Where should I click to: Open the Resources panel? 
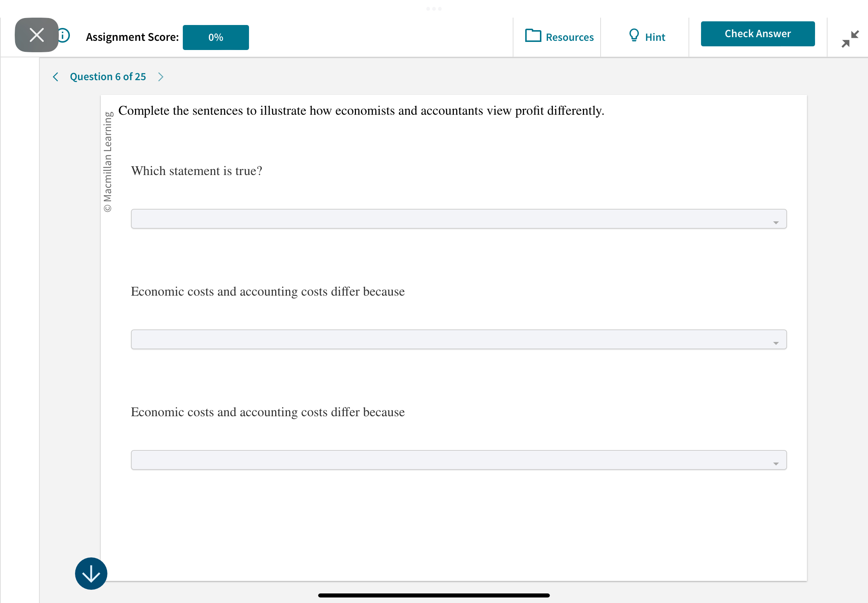pyautogui.click(x=559, y=37)
